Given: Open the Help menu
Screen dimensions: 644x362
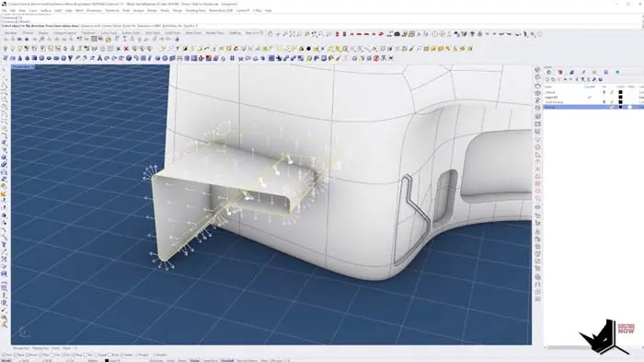Looking at the screenshot, I should [268, 10].
